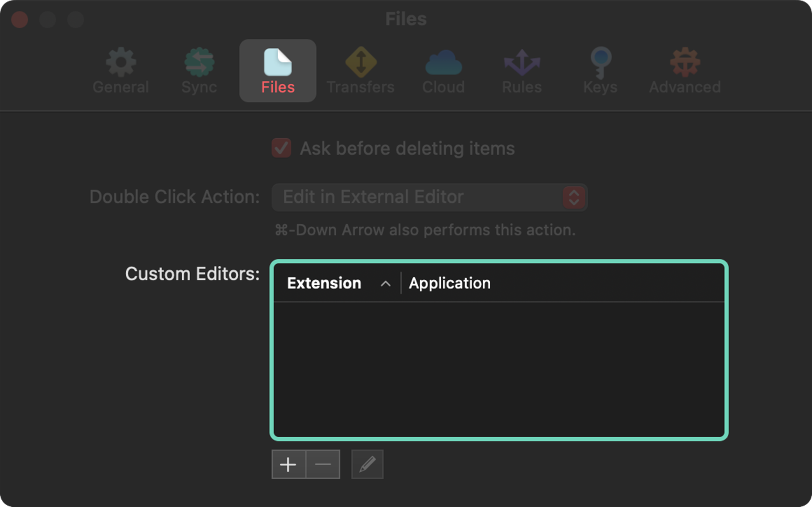Select the Files preference icon
Screen dimensions: 812x507
pyautogui.click(x=278, y=70)
